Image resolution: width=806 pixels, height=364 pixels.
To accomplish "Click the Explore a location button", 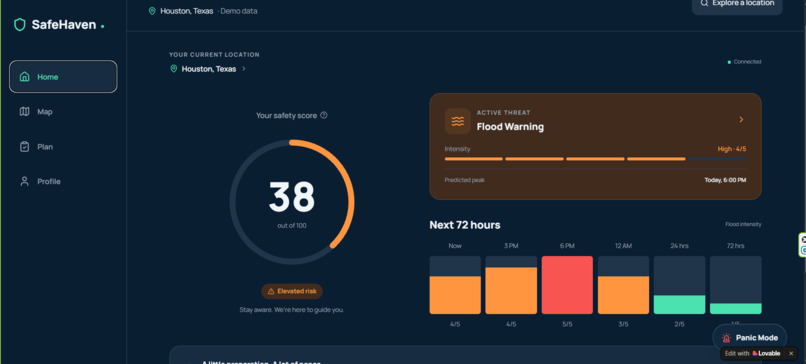I will pyautogui.click(x=737, y=5).
